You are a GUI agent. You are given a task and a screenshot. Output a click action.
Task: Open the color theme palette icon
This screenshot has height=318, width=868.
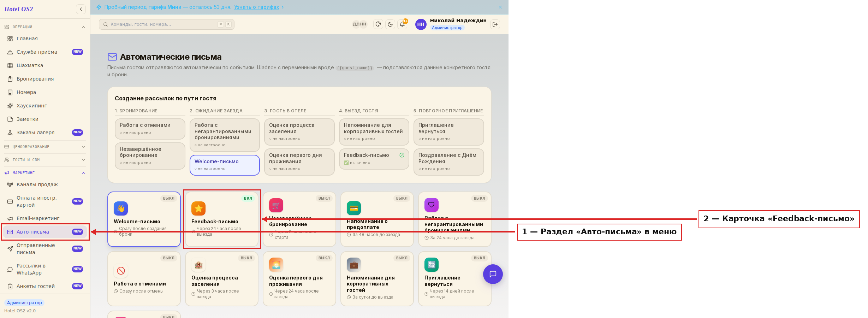pyautogui.click(x=378, y=24)
